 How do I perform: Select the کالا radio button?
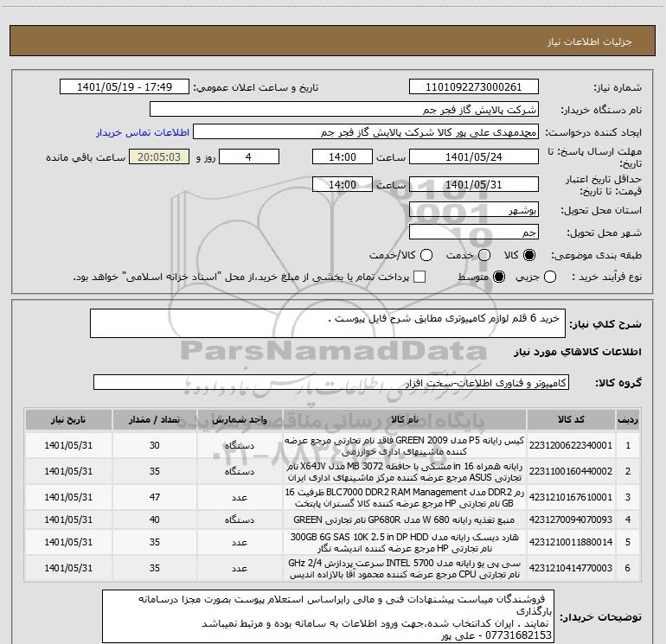click(x=529, y=255)
